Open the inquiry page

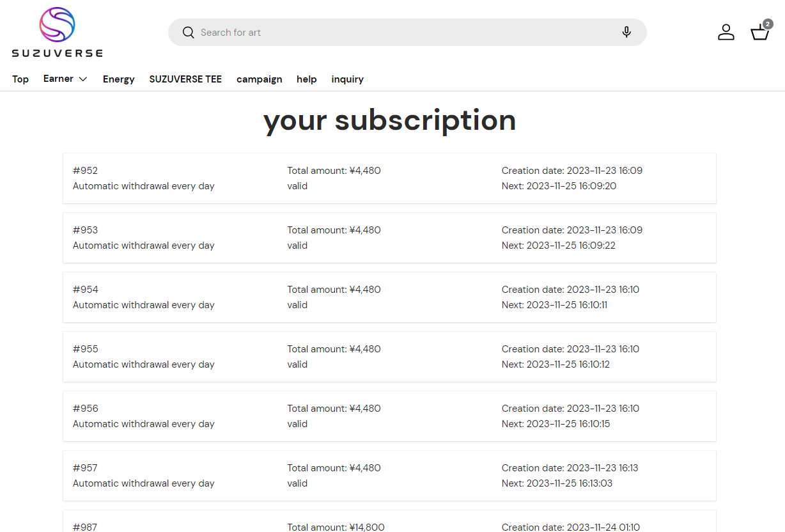(x=347, y=79)
